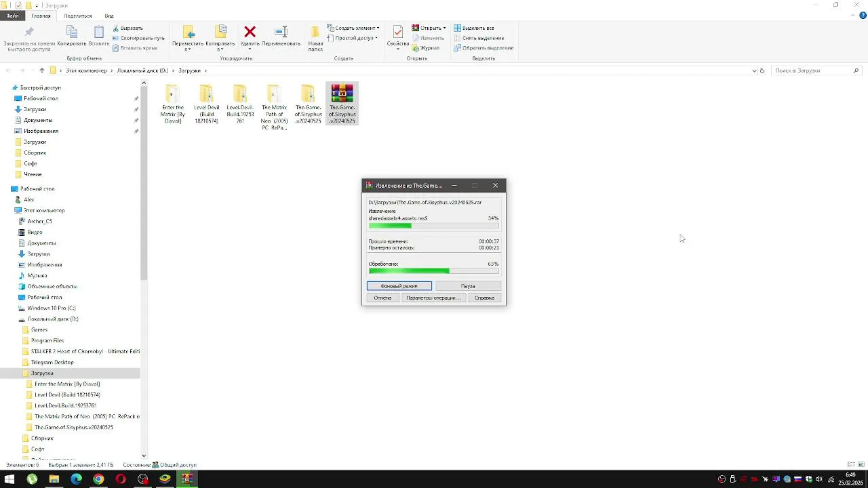
Task: Open Microsoft Edge from the taskbar
Action: pyautogui.click(x=76, y=479)
